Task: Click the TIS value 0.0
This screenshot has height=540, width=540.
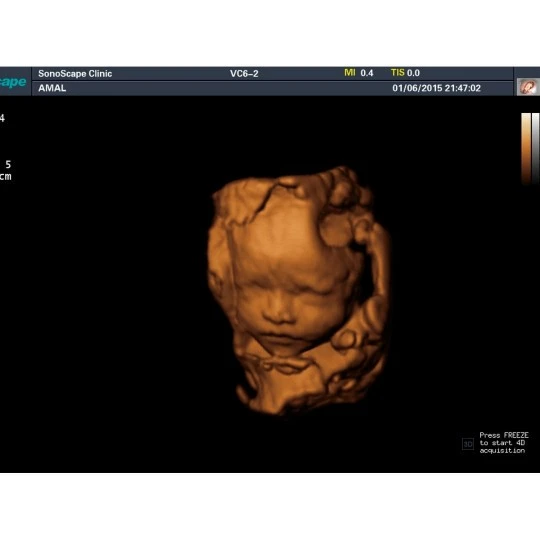Action: [413, 73]
